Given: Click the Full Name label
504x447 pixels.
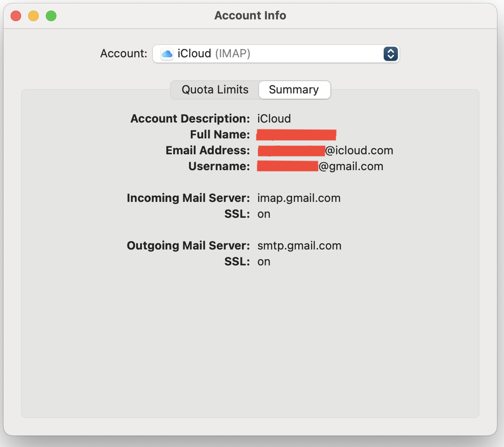Looking at the screenshot, I should coord(220,134).
